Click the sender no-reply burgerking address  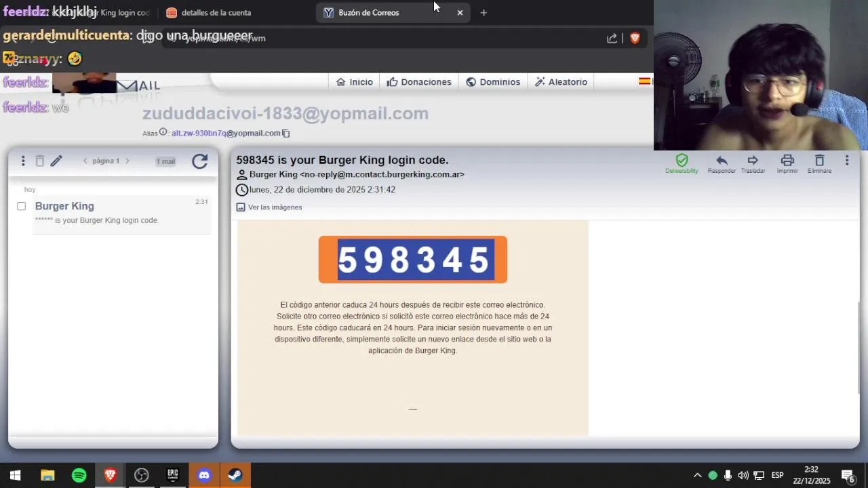382,174
